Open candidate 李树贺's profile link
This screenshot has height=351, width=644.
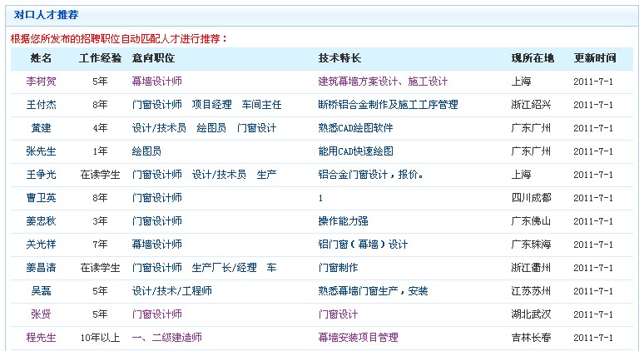pyautogui.click(x=41, y=82)
